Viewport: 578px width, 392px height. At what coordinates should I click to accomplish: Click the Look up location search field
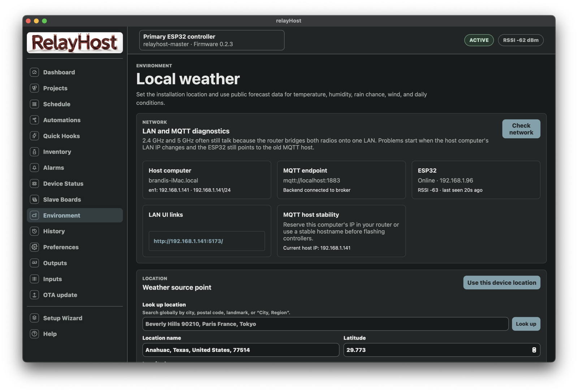click(x=325, y=324)
